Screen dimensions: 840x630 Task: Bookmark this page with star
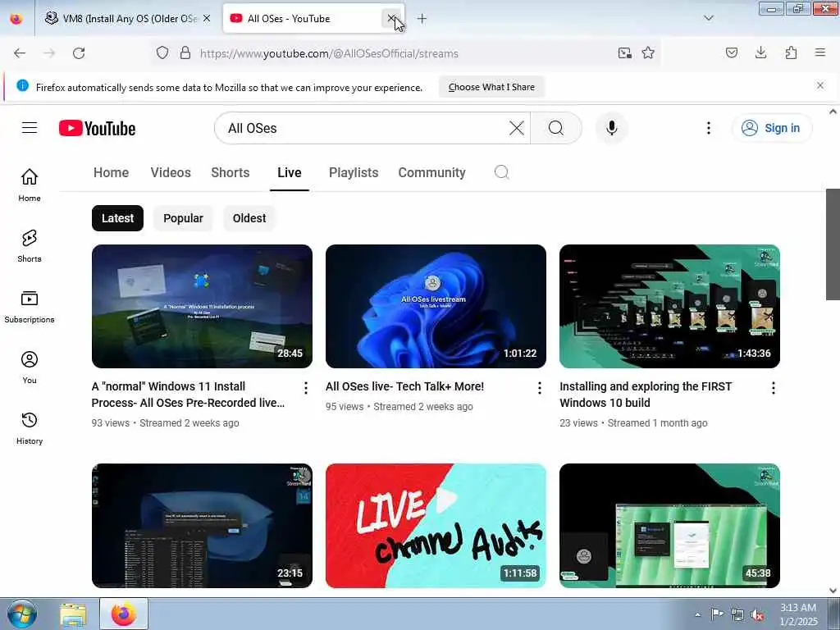648,53
